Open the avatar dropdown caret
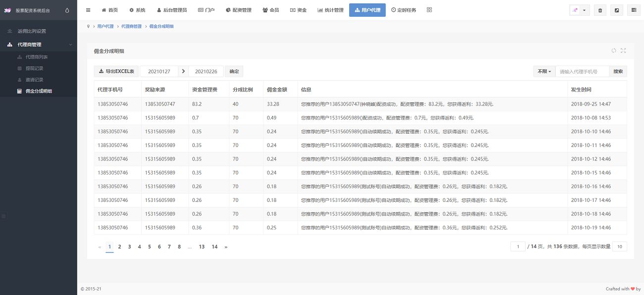Screen dimensions: 644x295 [585, 10]
